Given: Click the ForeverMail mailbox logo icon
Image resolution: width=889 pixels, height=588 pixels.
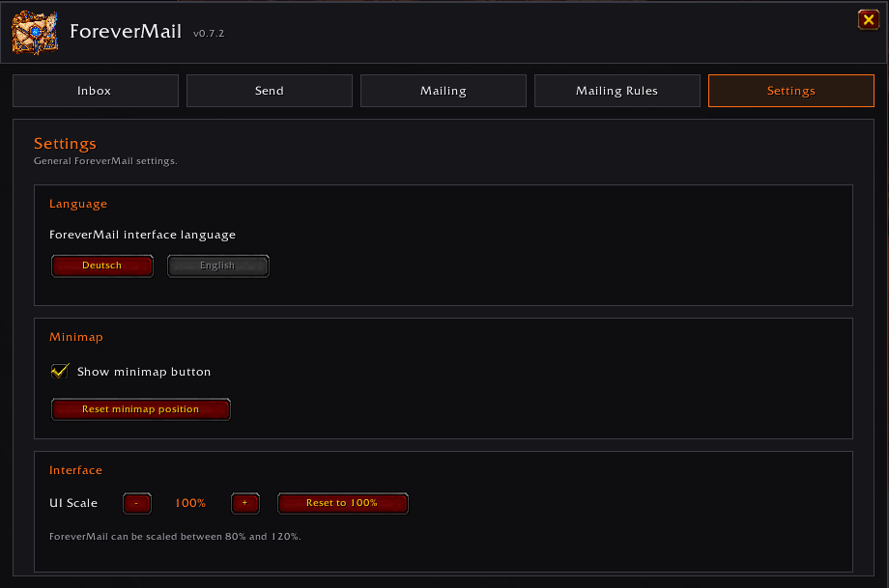Looking at the screenshot, I should [35, 33].
